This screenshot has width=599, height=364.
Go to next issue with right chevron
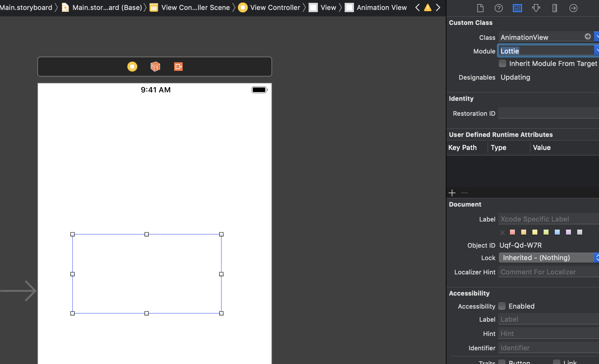click(x=438, y=7)
